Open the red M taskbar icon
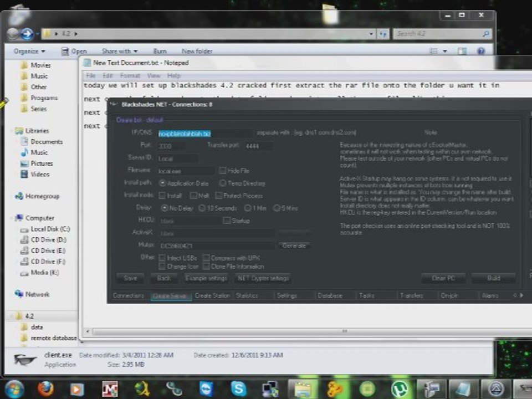 point(110,389)
